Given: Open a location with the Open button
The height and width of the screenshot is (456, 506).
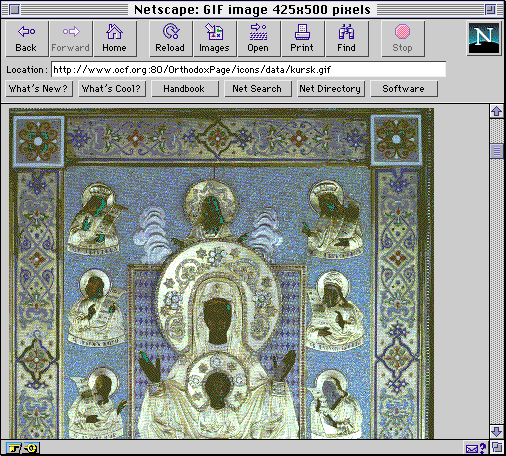Looking at the screenshot, I should point(259,39).
